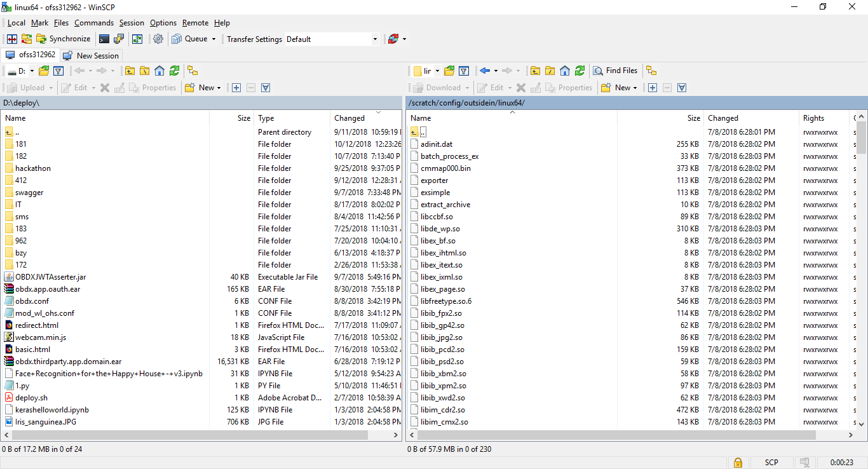This screenshot has height=469, width=868.
Task: Click the remote panel Filter icon
Action: click(464, 71)
